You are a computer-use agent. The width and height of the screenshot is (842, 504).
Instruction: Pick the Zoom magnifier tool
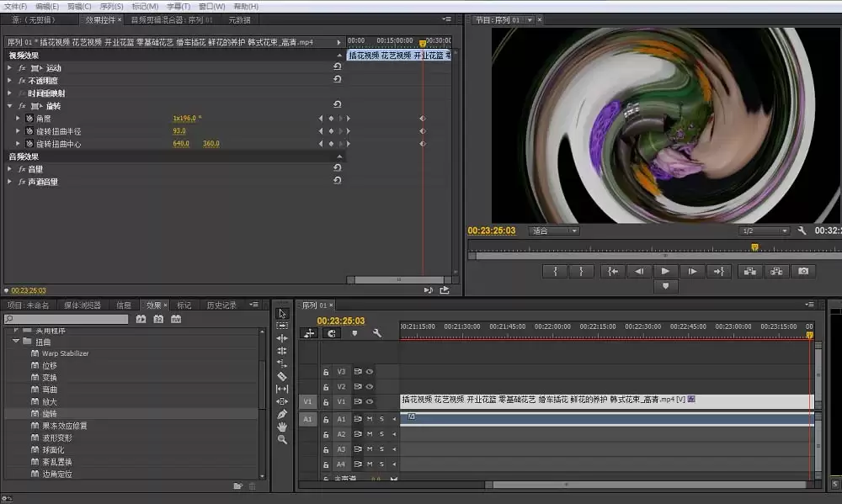tap(282, 439)
